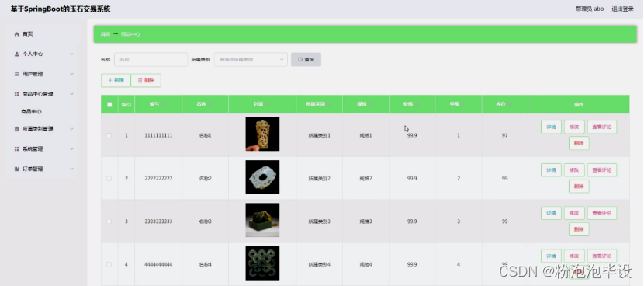The image size is (644, 286).
Task: Toggle the select-all checkbox in the table header
Action: [x=109, y=104]
